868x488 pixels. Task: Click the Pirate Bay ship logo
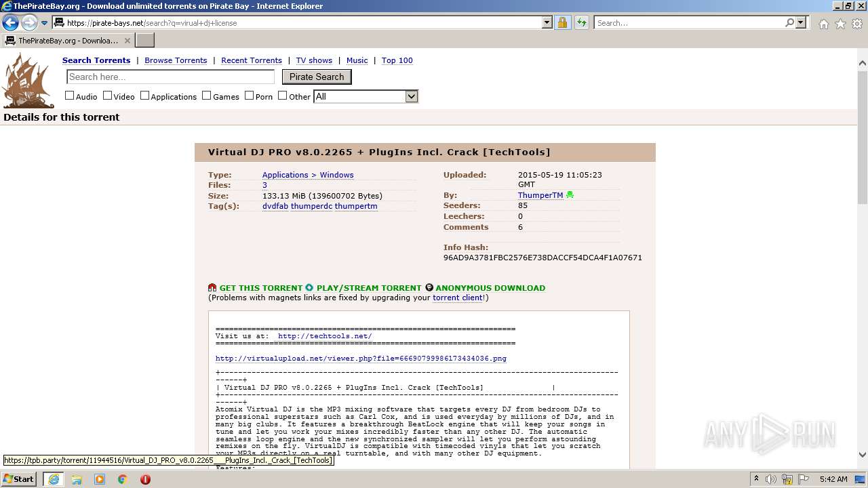(28, 81)
